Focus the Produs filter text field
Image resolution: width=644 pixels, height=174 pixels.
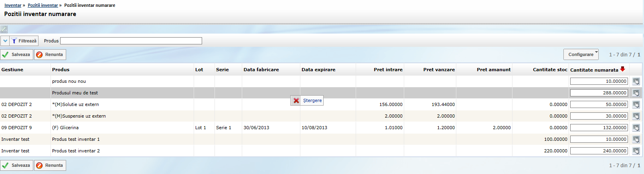pos(131,41)
